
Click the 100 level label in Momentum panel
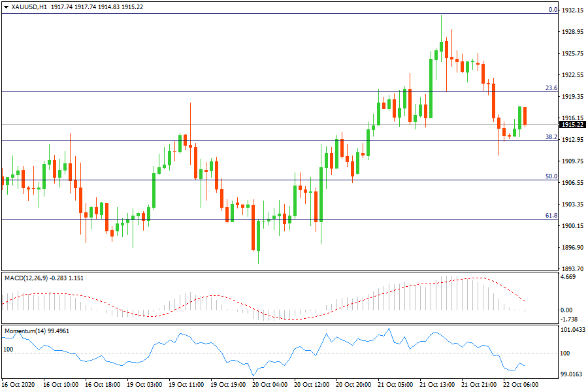pos(8,350)
